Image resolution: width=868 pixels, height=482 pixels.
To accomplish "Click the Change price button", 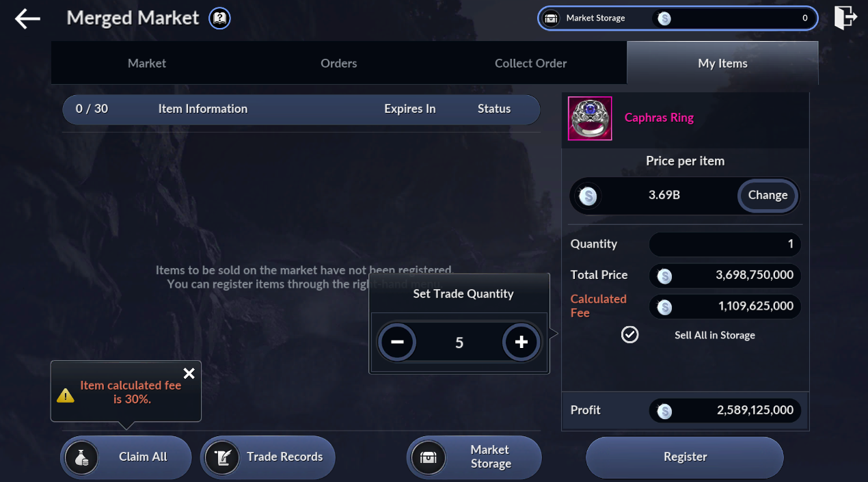I will pos(768,195).
